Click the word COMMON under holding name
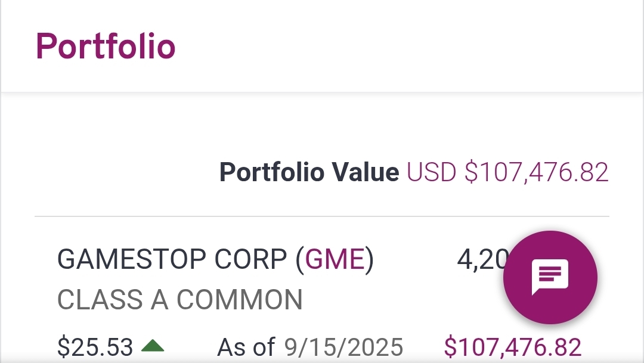 pyautogui.click(x=240, y=299)
